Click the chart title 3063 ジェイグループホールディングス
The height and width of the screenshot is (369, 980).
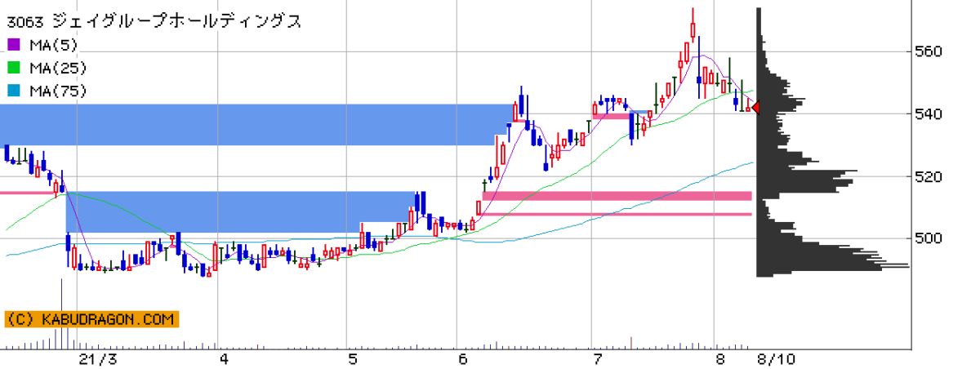click(153, 21)
